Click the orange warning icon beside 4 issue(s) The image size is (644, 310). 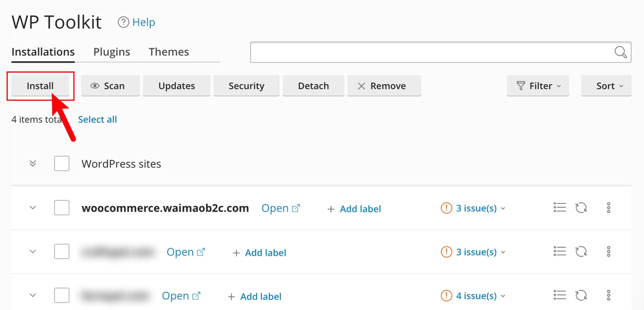446,296
